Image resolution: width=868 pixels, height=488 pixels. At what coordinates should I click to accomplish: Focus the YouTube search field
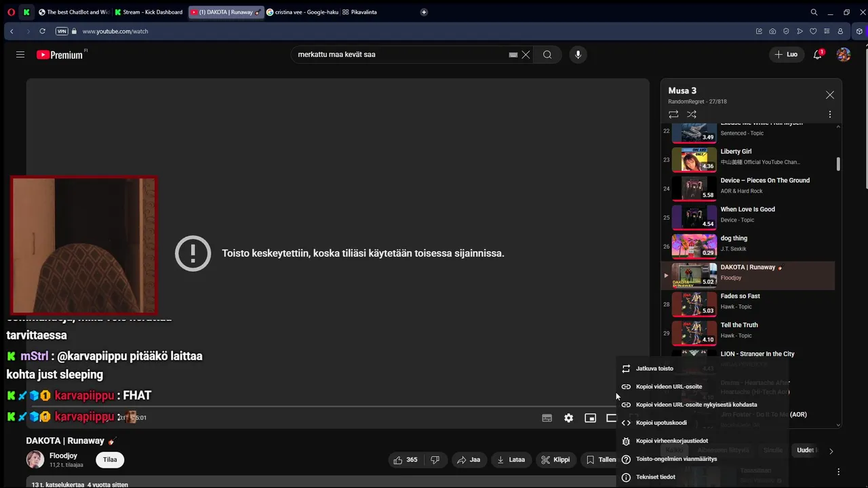coord(401,55)
